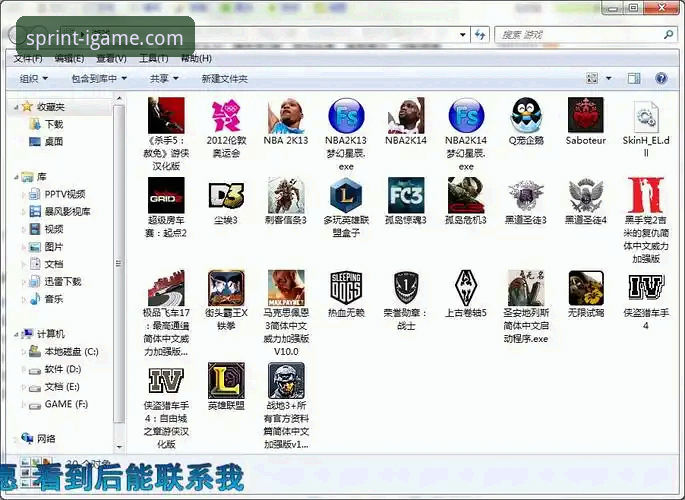The width and height of the screenshot is (685, 500).
Task: Toggle the preview pane button
Action: (634, 79)
